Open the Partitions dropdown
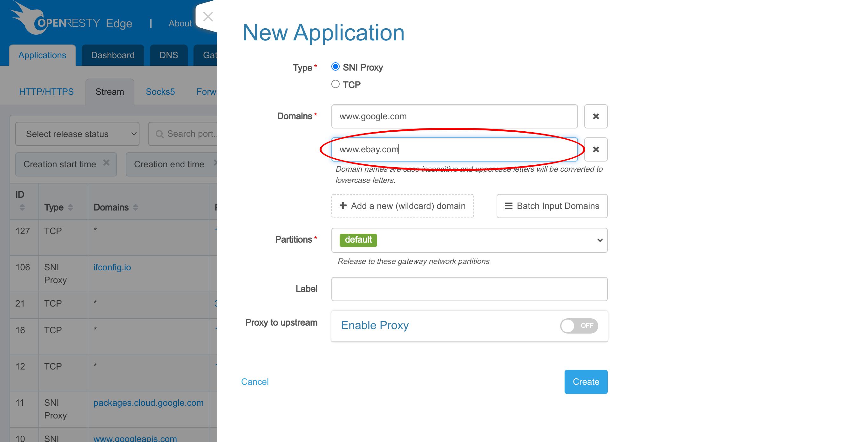Viewport: 868px width, 442px height. click(469, 240)
